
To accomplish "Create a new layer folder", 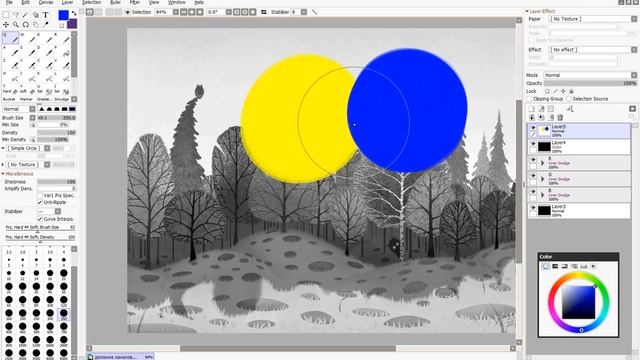I will click(x=551, y=109).
